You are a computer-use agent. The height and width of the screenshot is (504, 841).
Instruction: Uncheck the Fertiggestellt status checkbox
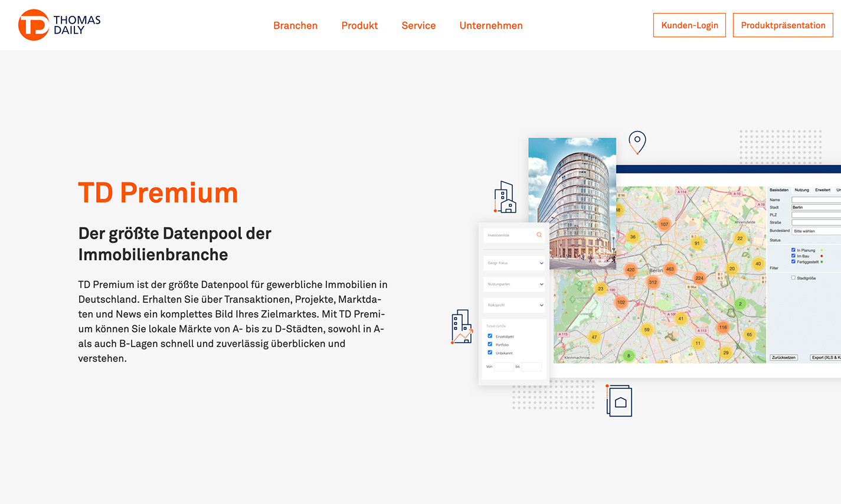[793, 261]
